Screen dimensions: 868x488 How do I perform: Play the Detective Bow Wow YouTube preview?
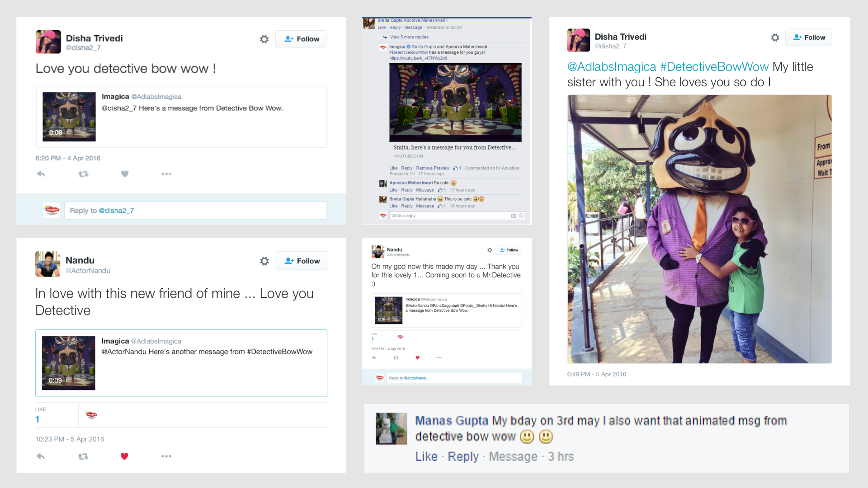click(x=455, y=103)
